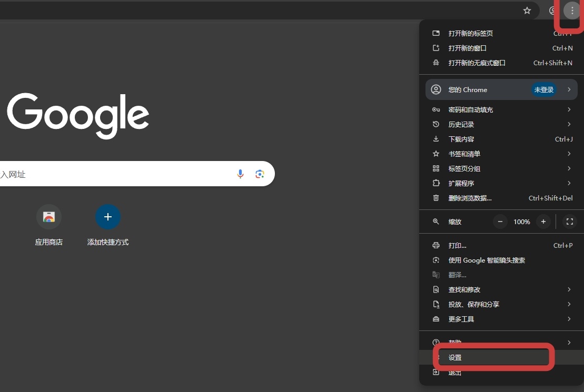Image resolution: width=584 pixels, height=392 pixels.
Task: Click the printer icon beside 打印
Action: coord(436,245)
